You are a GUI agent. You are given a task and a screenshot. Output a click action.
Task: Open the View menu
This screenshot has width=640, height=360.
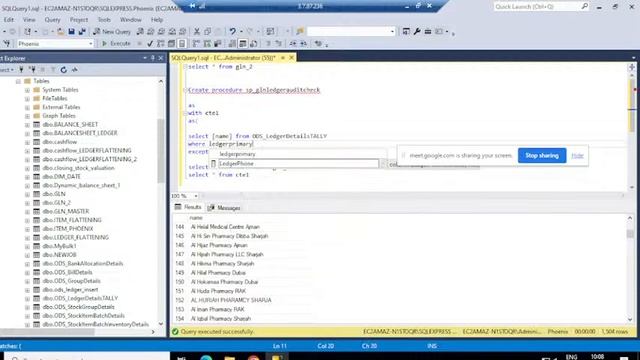[29, 20]
